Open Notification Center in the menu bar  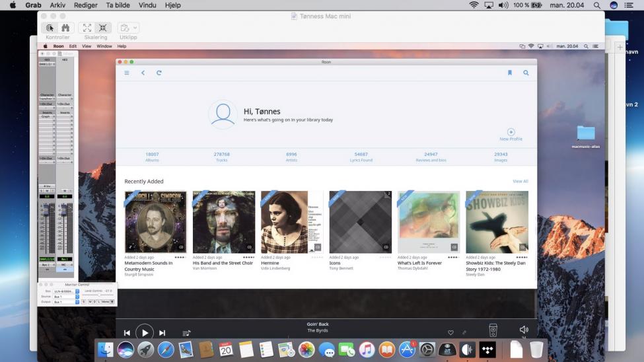(629, 5)
